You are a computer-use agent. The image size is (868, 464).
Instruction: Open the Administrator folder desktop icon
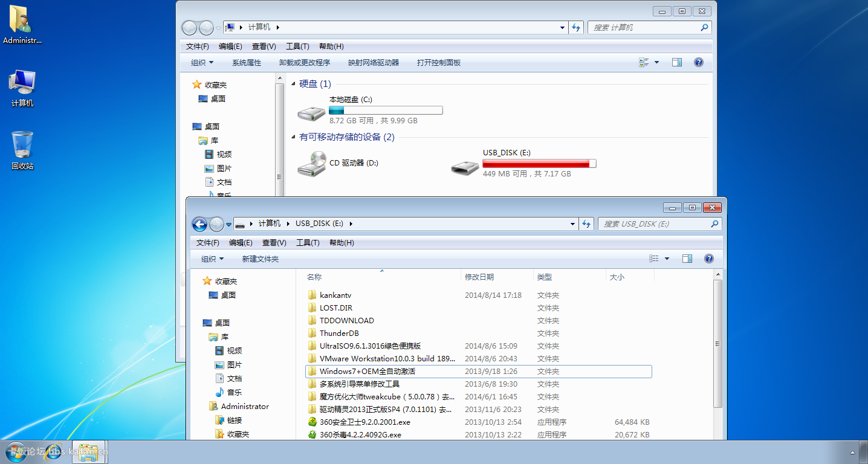[x=22, y=24]
